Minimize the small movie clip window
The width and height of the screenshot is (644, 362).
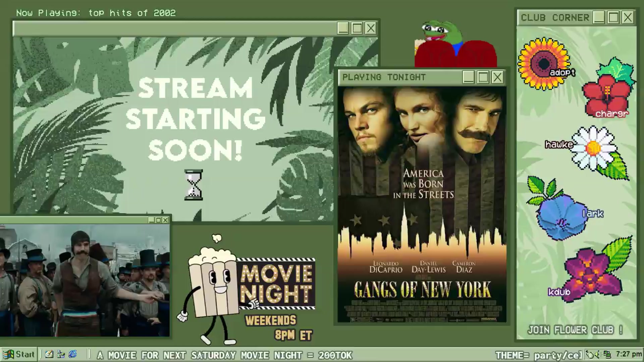pyautogui.click(x=151, y=220)
